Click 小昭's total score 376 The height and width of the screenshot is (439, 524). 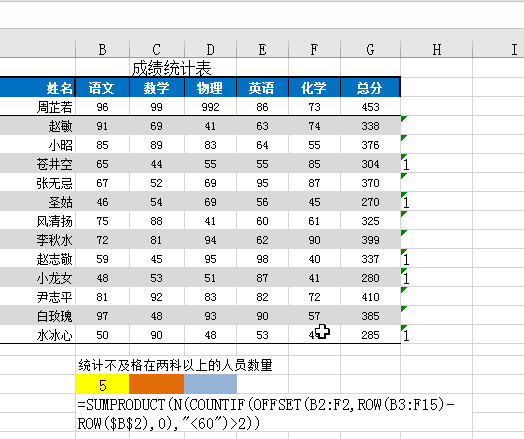[x=370, y=145]
